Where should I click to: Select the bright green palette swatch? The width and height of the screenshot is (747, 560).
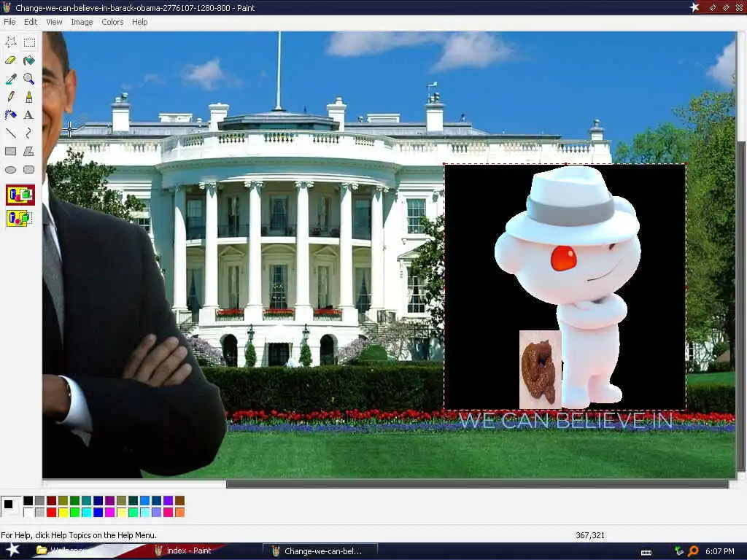pos(75,513)
